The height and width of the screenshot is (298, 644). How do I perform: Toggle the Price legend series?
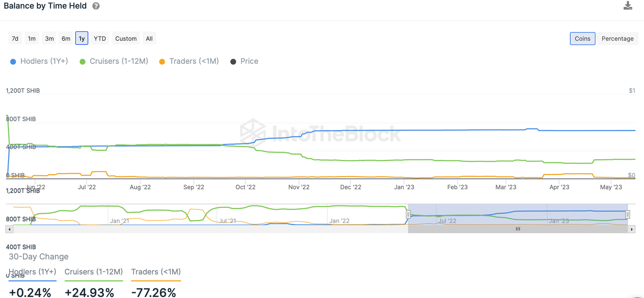pos(244,61)
